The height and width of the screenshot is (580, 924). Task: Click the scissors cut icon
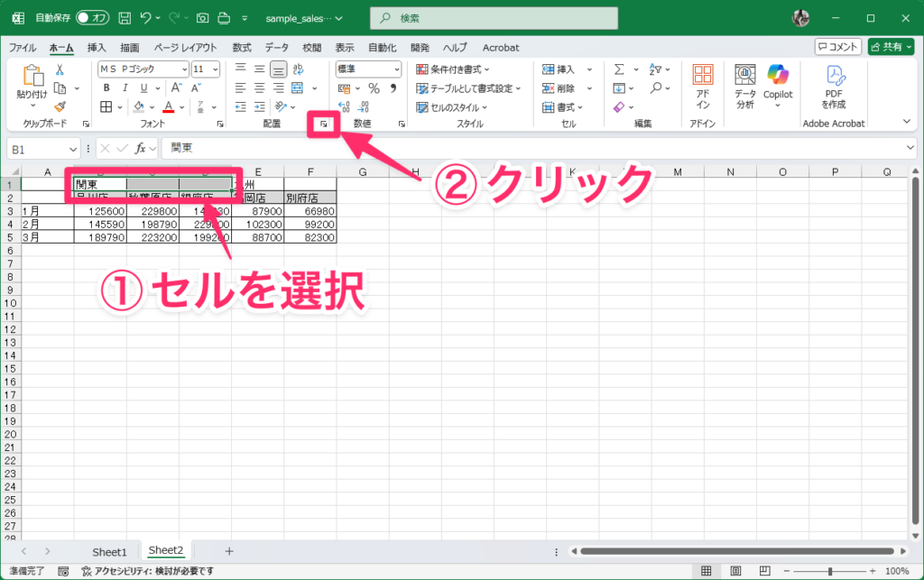[x=60, y=69]
